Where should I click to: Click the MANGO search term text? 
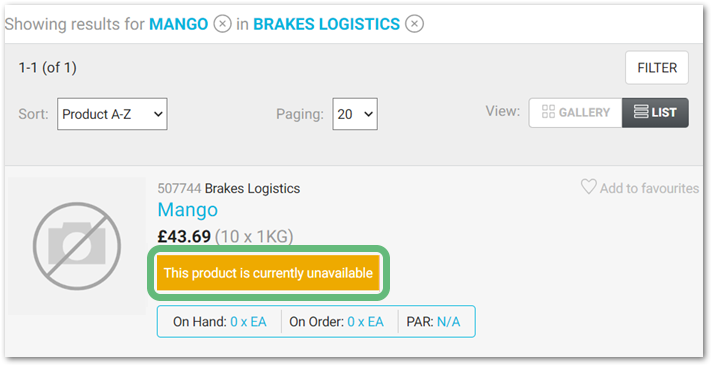[x=179, y=24]
